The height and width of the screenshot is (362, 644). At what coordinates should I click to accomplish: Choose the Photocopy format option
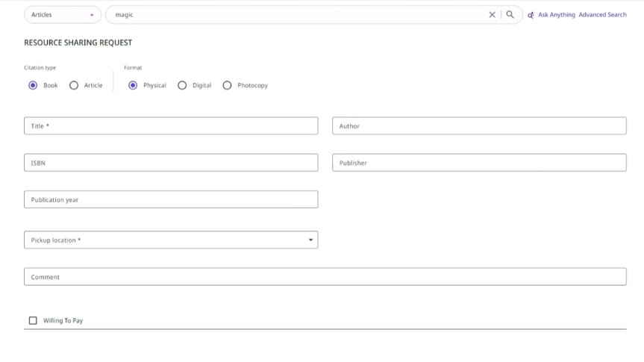click(228, 85)
